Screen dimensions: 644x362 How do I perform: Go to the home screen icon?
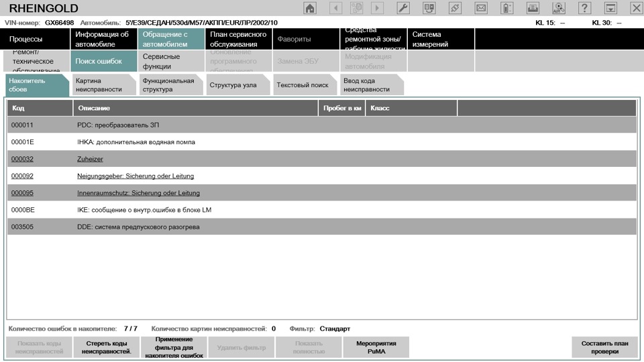coord(310,8)
